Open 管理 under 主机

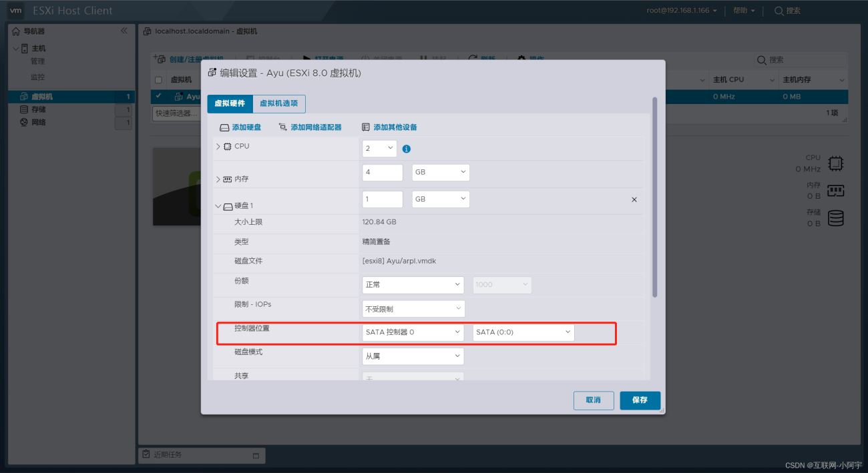[37, 61]
